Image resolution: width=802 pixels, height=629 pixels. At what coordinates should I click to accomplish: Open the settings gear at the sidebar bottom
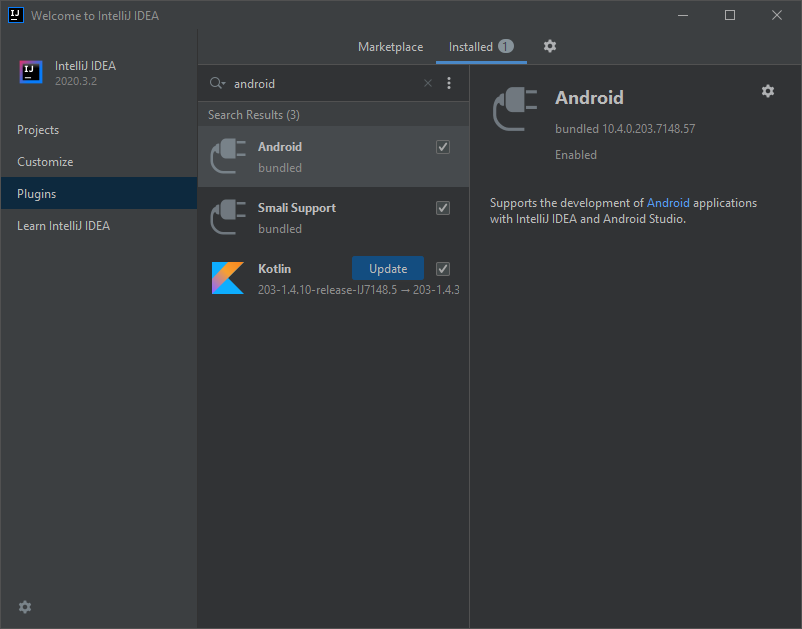(25, 607)
